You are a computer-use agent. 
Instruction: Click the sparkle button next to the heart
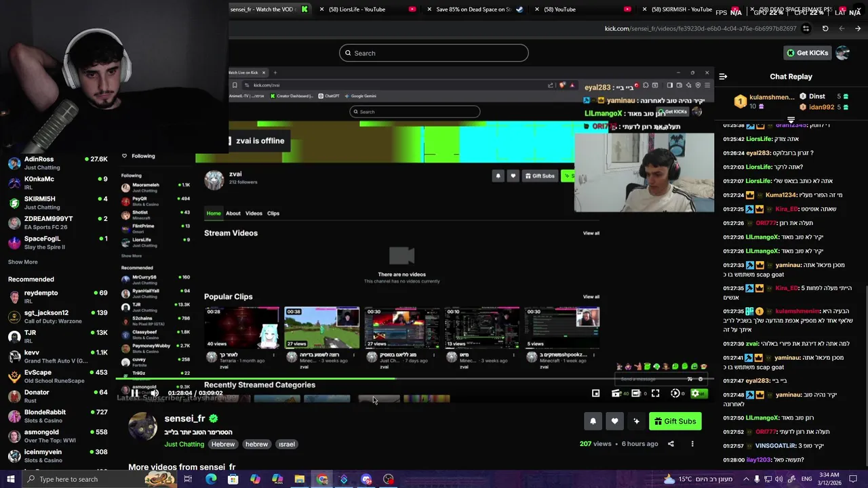coord(636,422)
